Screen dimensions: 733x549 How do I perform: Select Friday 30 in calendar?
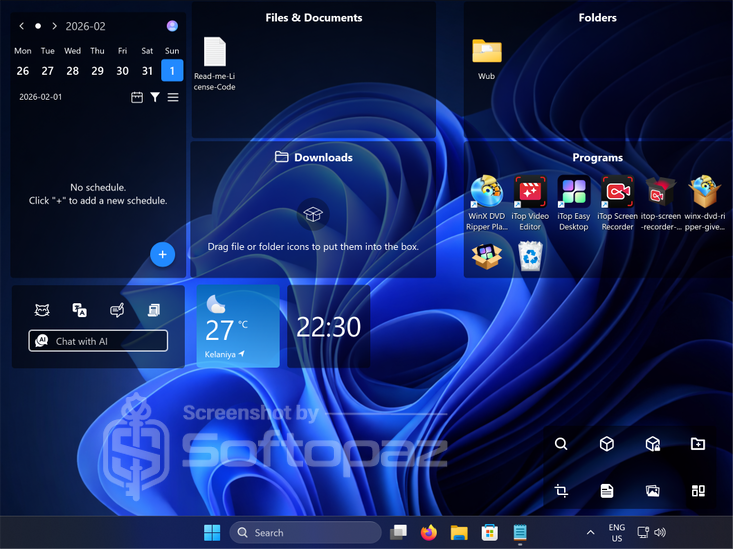click(x=122, y=71)
